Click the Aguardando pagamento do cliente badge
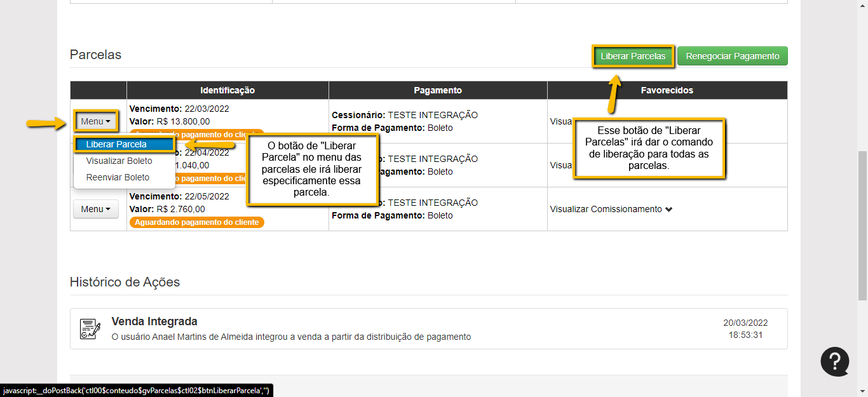Viewport: 868px width, 397px height. click(196, 222)
